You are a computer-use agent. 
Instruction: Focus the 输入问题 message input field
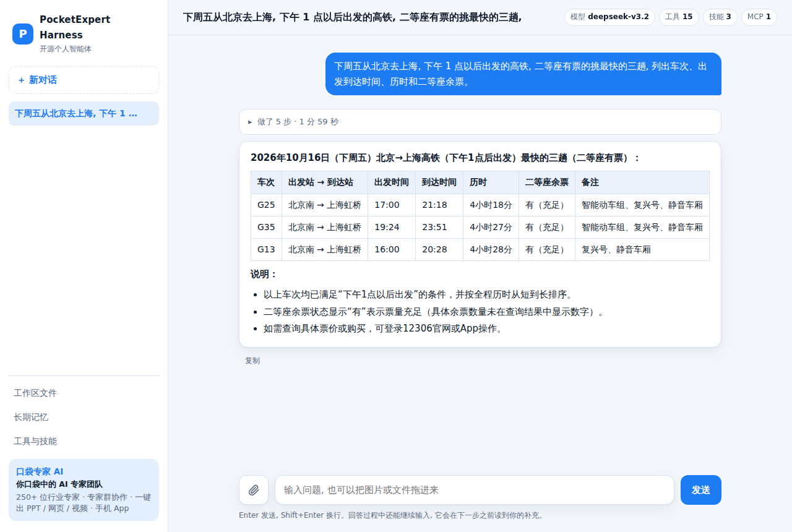475,490
